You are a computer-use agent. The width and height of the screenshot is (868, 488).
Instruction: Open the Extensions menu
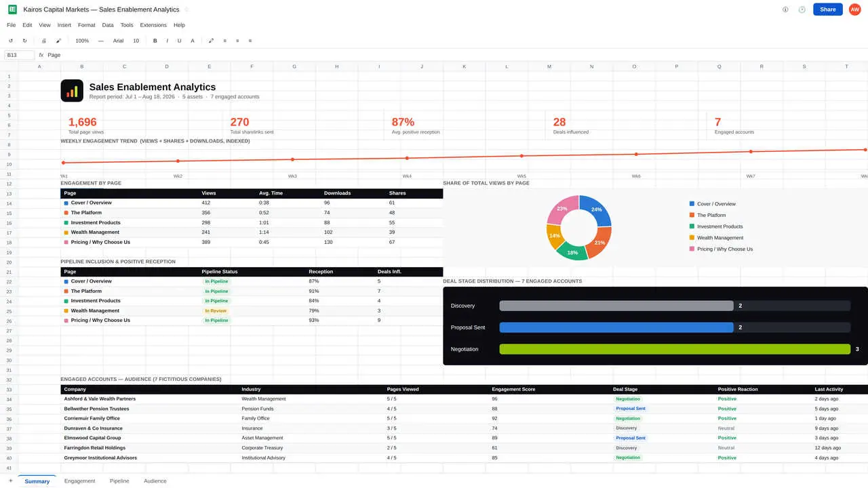(x=153, y=25)
